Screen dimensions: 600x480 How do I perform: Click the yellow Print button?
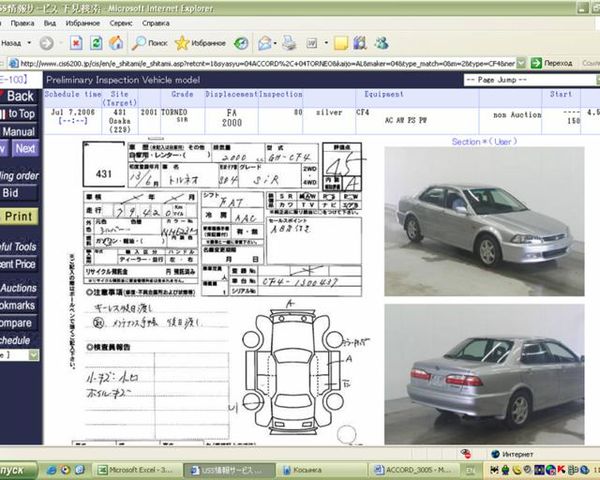point(19,216)
